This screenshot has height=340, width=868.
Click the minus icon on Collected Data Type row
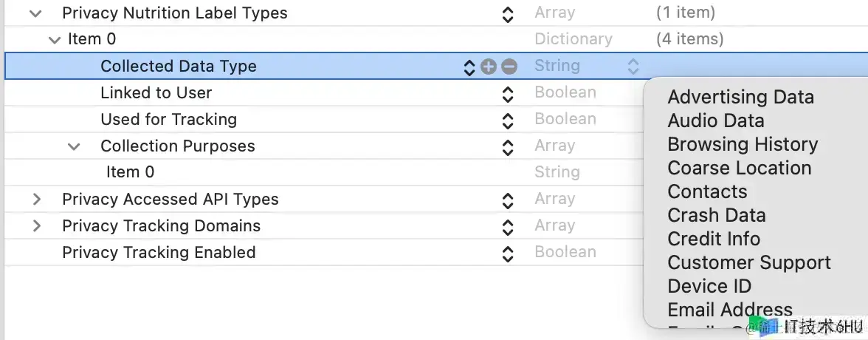coord(509,67)
